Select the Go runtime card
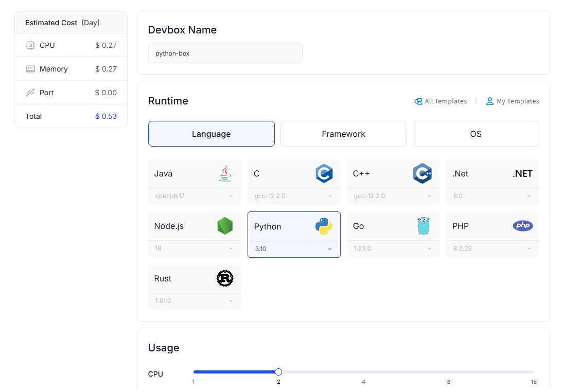564x392 pixels. (x=393, y=226)
